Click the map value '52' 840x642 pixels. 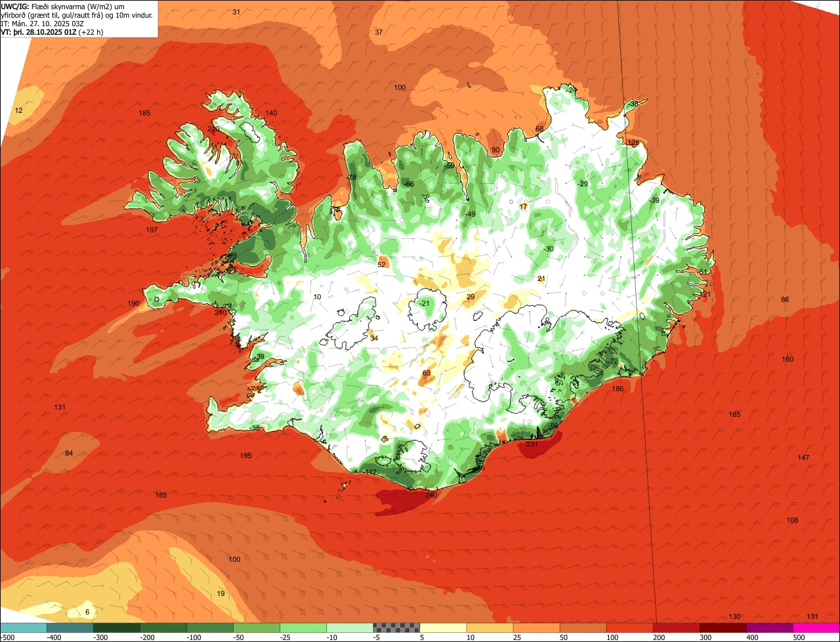point(382,265)
